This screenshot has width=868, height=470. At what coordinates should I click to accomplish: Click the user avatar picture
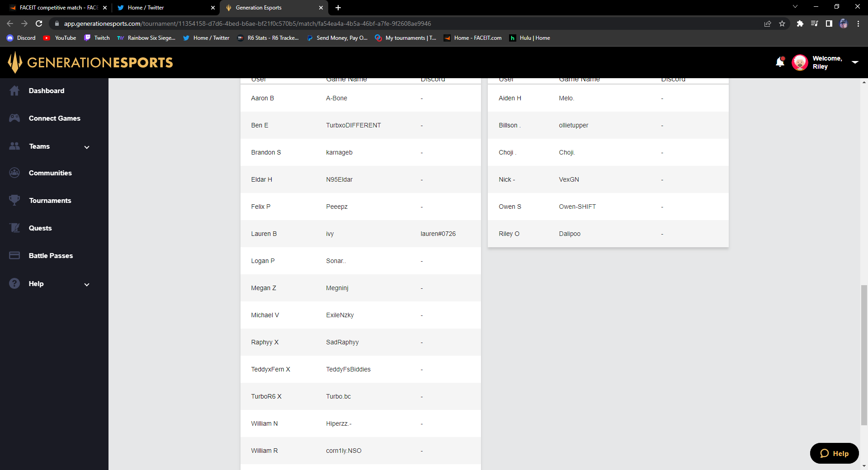[800, 62]
